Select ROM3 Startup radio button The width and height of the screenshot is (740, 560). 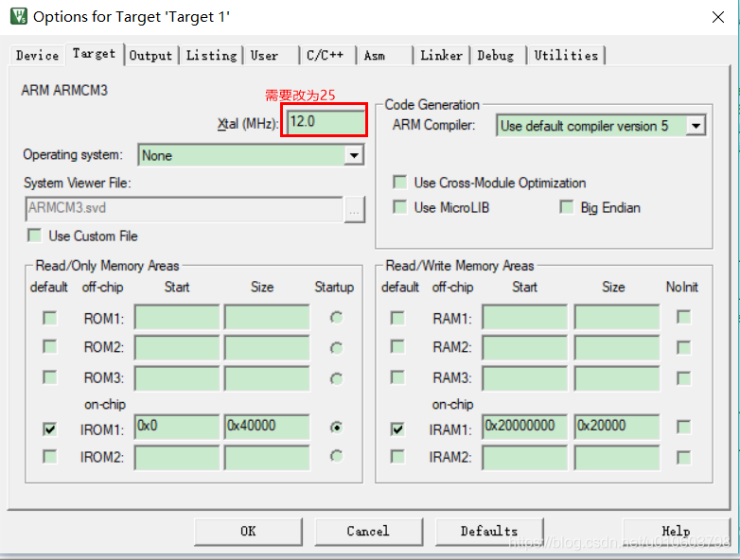coord(337,378)
